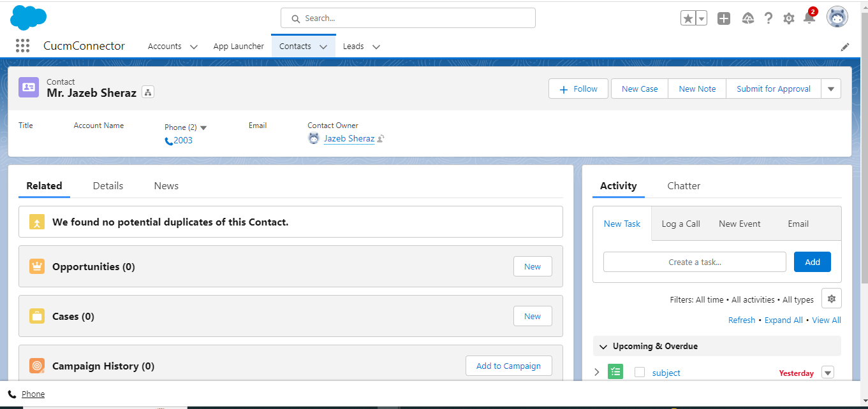Open the user profile avatar

(x=837, y=18)
